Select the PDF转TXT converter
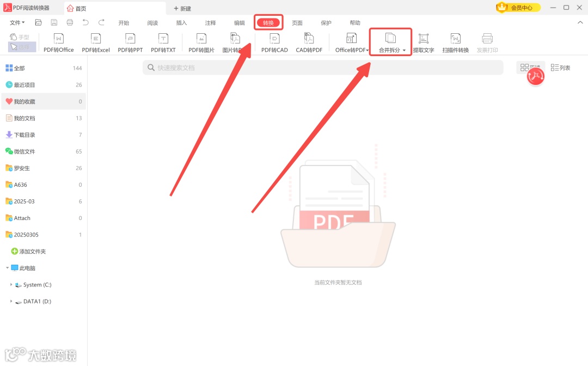The image size is (588, 366). (x=163, y=42)
